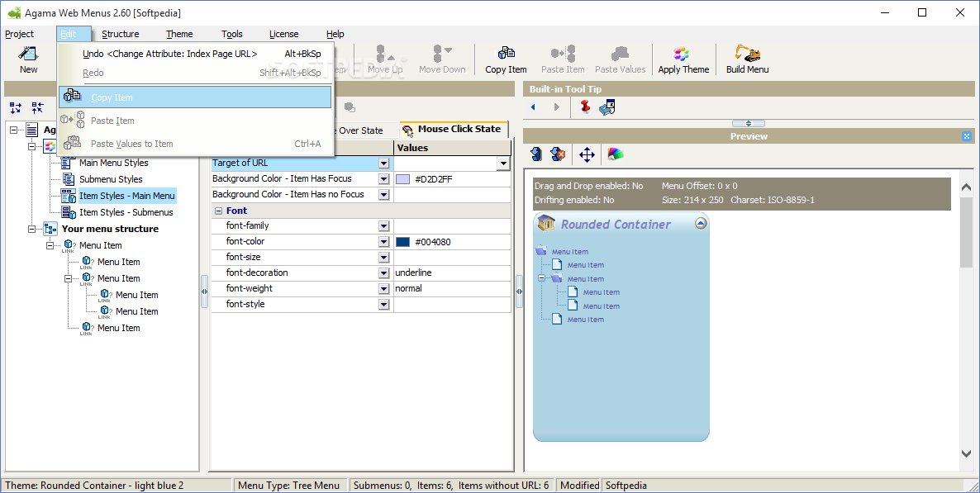980x493 pixels.
Task: Open the Project menu
Action: (19, 34)
